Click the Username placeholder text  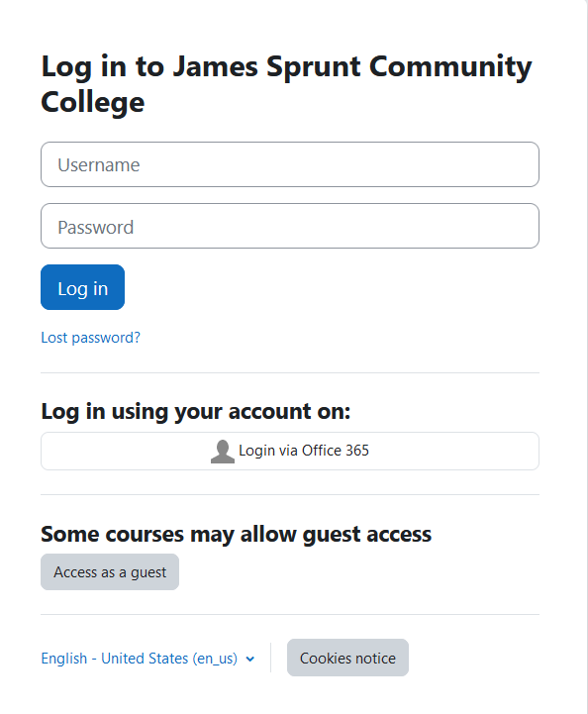99,164
